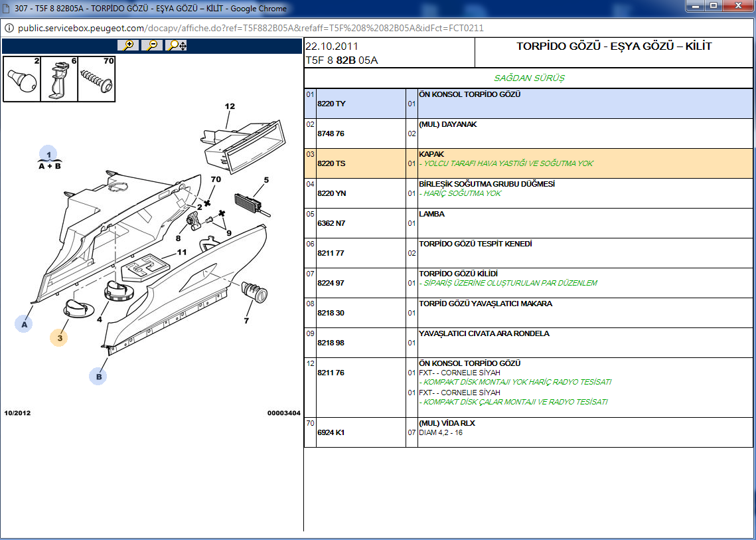Click part number 8211 76
Viewport: 756px width, 540px height.
click(x=331, y=373)
